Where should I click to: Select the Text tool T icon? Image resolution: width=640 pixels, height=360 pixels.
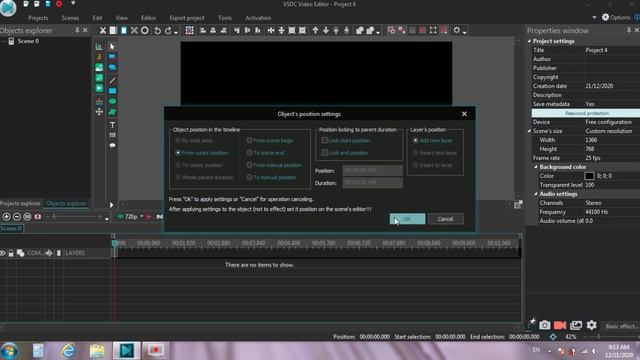pyautogui.click(x=112, y=125)
